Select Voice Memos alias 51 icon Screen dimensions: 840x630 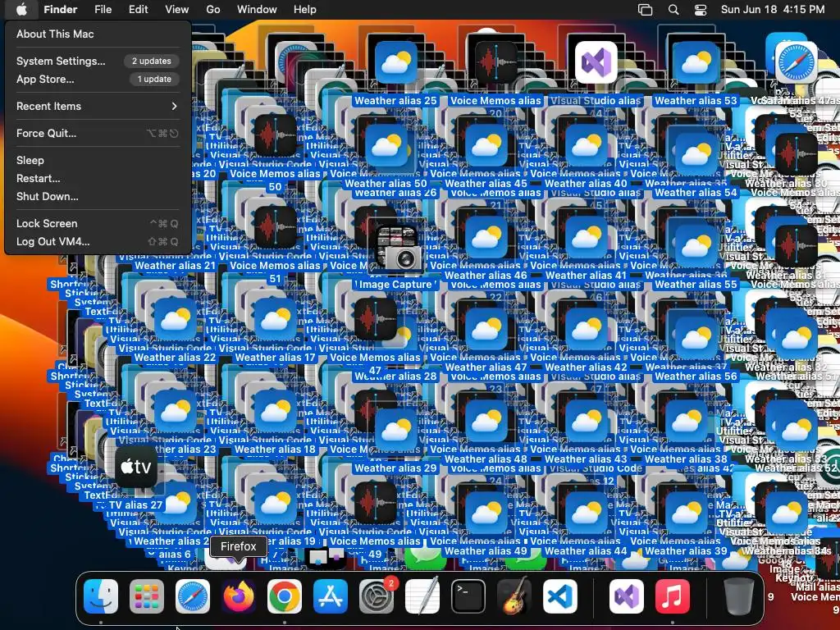coord(275,228)
